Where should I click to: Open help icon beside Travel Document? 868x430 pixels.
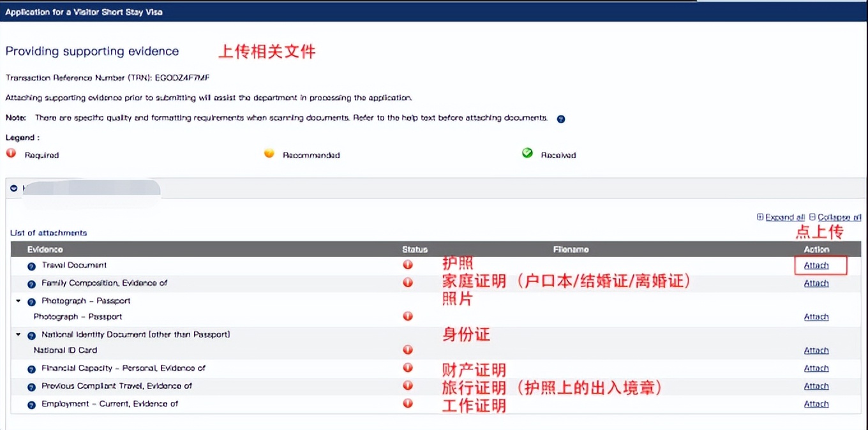click(x=31, y=266)
